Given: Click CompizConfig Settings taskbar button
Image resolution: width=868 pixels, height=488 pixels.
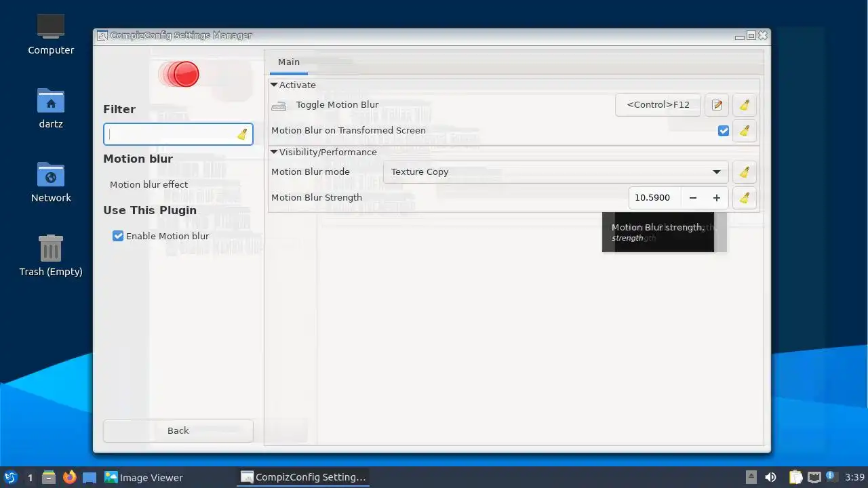Looking at the screenshot, I should click(304, 477).
